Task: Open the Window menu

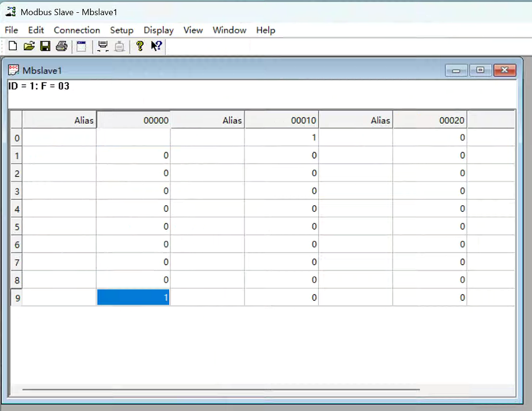Action: coord(229,30)
